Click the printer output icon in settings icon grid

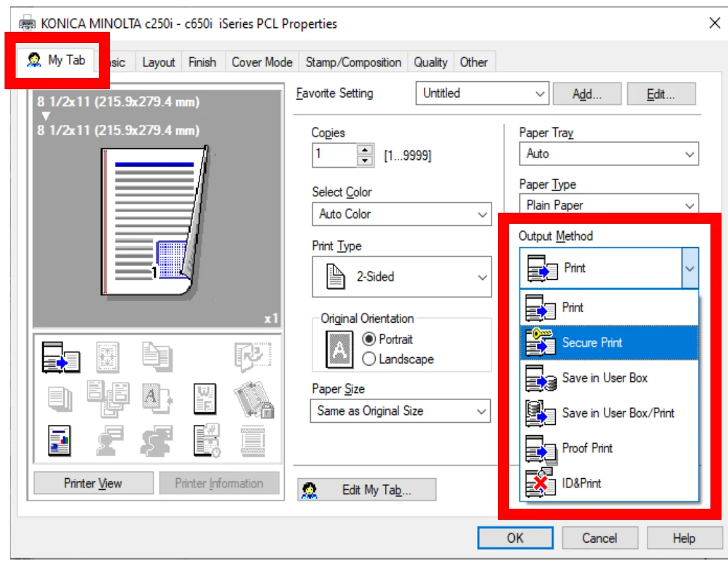[x=61, y=357]
